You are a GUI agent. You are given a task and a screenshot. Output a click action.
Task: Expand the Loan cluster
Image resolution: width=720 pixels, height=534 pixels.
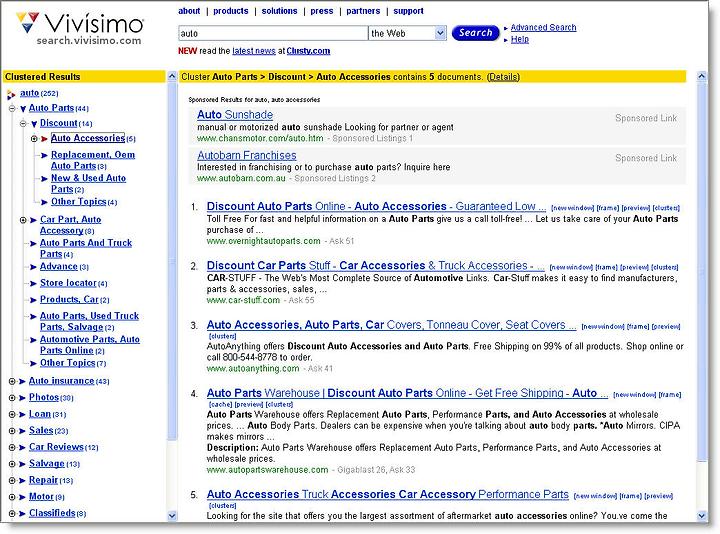click(12, 415)
